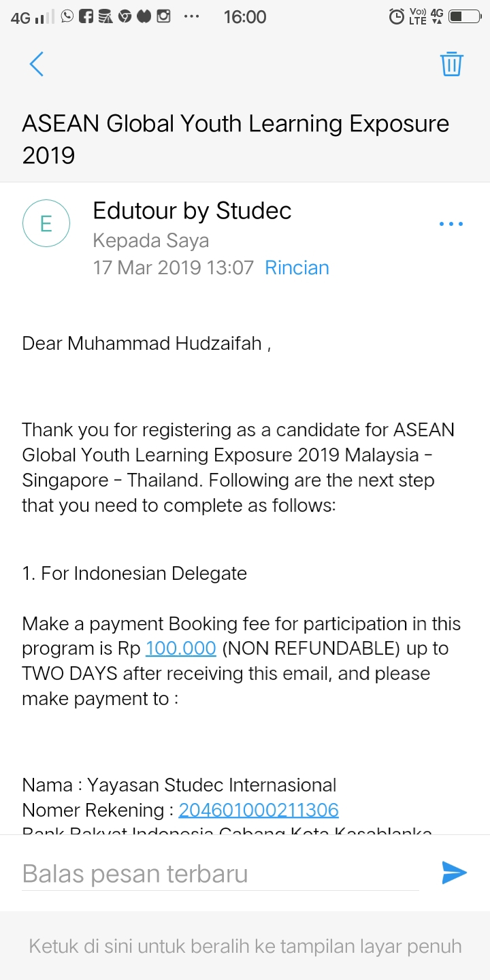Image resolution: width=490 pixels, height=980 pixels.
Task: Switch to full screen view text
Action: click(245, 946)
